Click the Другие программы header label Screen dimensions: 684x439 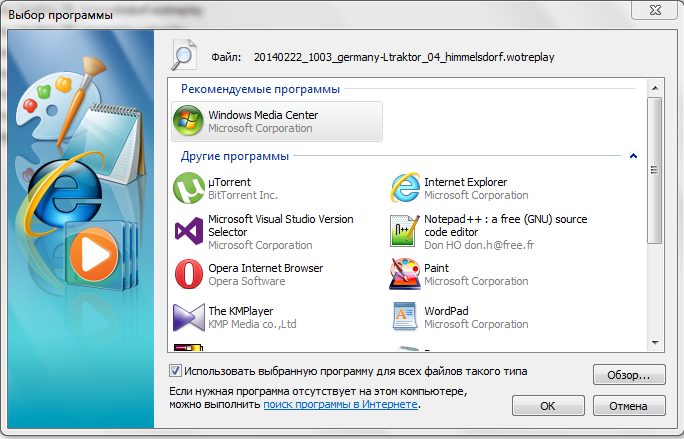(x=235, y=157)
